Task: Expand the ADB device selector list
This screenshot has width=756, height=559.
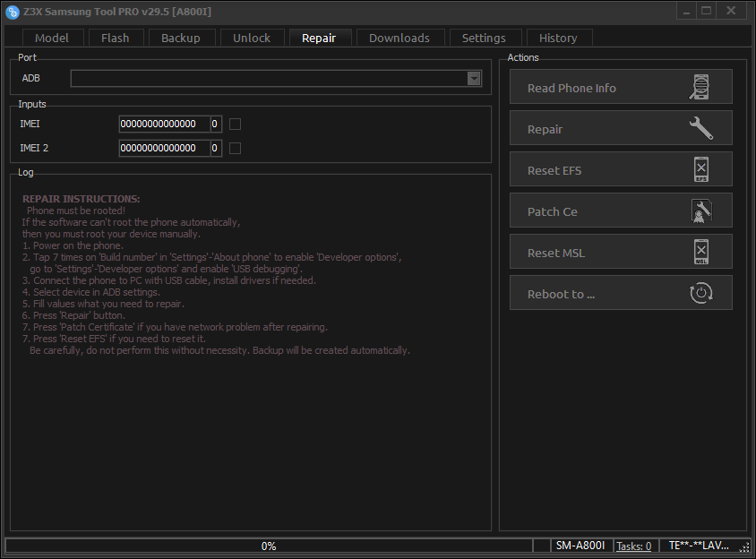Action: (473, 79)
